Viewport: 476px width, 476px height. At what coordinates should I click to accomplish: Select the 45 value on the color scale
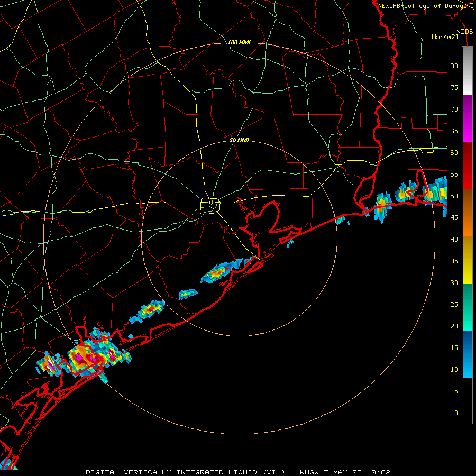454,218
